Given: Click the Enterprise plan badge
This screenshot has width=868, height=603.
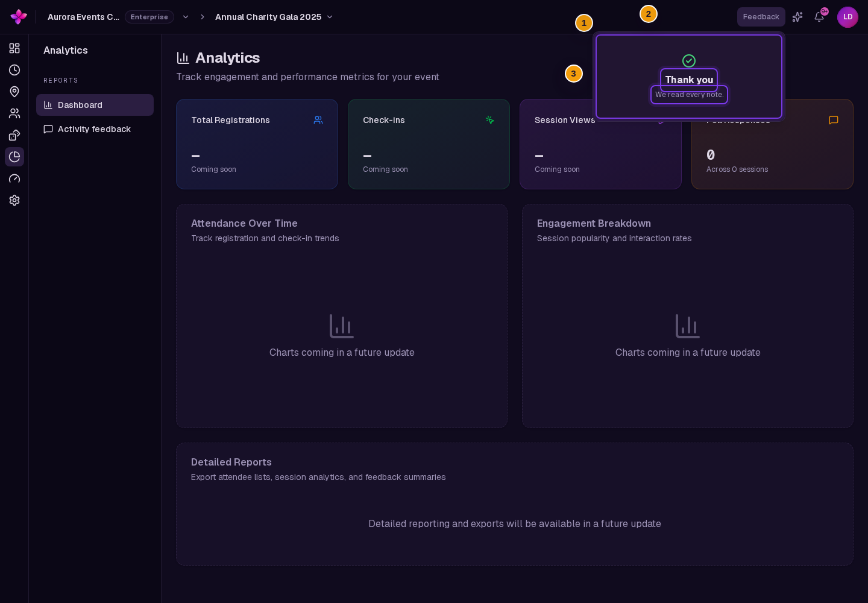Looking at the screenshot, I should (x=149, y=17).
